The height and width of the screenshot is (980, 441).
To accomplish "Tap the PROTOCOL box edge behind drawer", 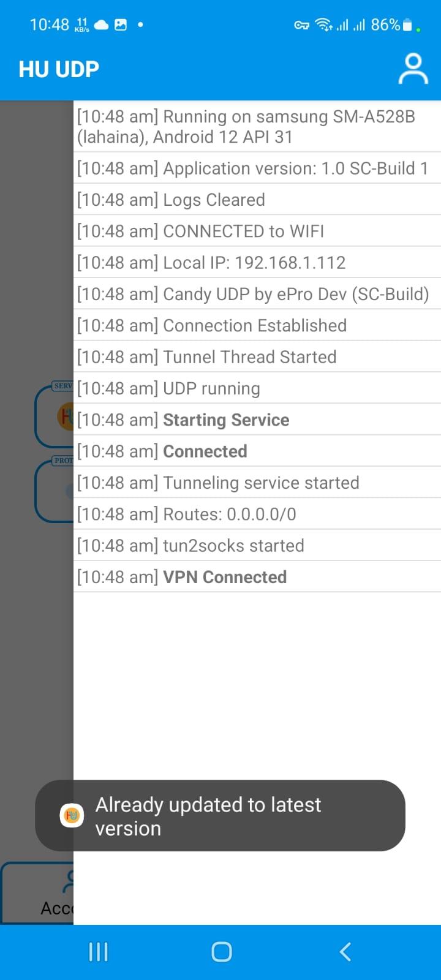I will click(54, 490).
